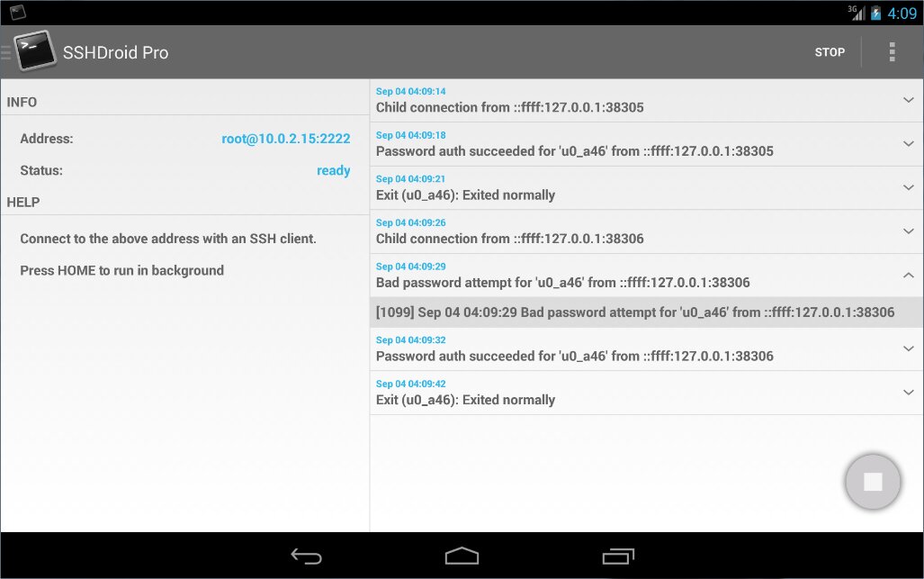Tap the Android Recent apps button

coord(618,556)
